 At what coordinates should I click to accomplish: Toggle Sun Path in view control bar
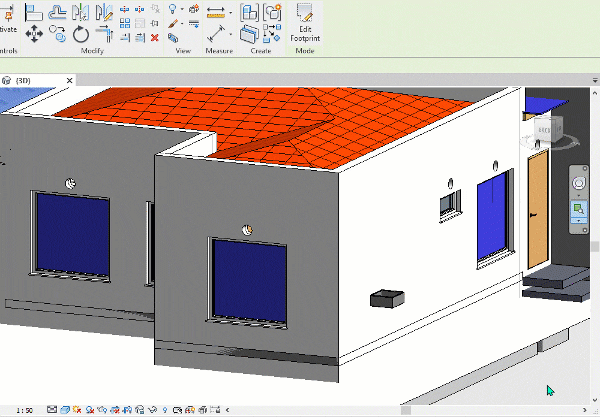click(x=77, y=410)
